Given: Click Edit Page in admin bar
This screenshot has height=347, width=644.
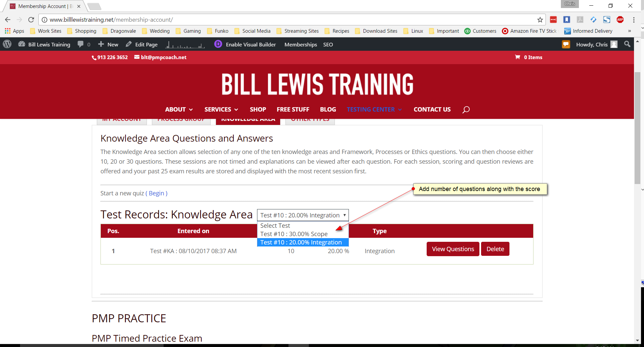Looking at the screenshot, I should pos(142,44).
